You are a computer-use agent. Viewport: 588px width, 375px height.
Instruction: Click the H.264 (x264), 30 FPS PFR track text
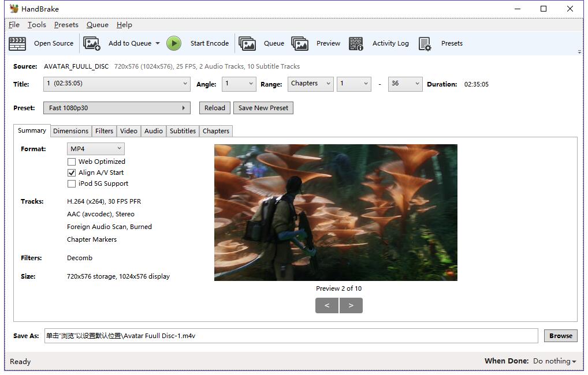[x=104, y=201]
